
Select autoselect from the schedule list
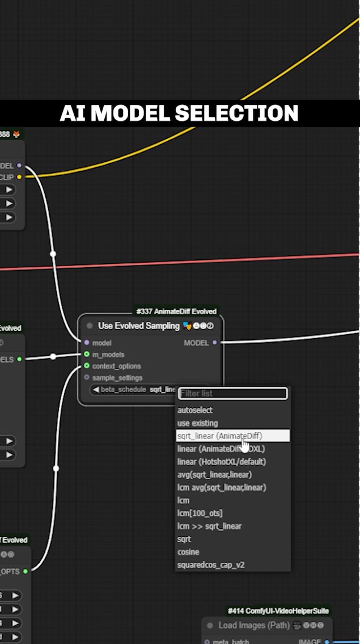pos(195,410)
